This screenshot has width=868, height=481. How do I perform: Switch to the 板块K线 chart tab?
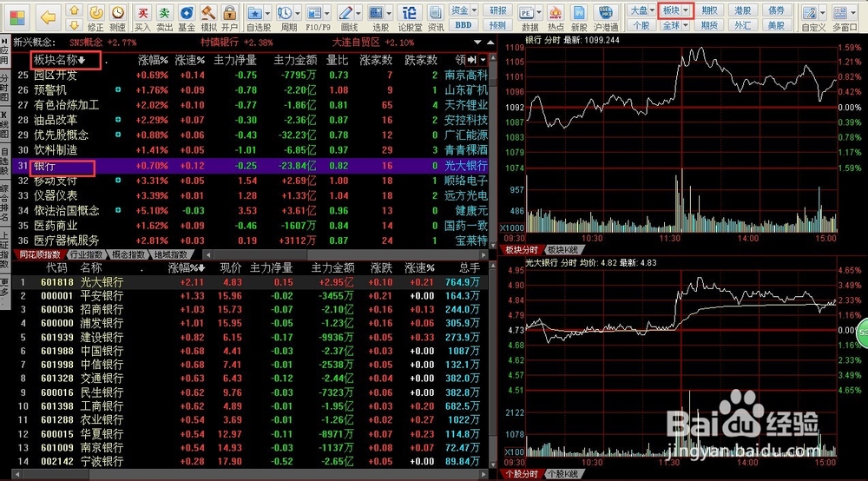(562, 250)
